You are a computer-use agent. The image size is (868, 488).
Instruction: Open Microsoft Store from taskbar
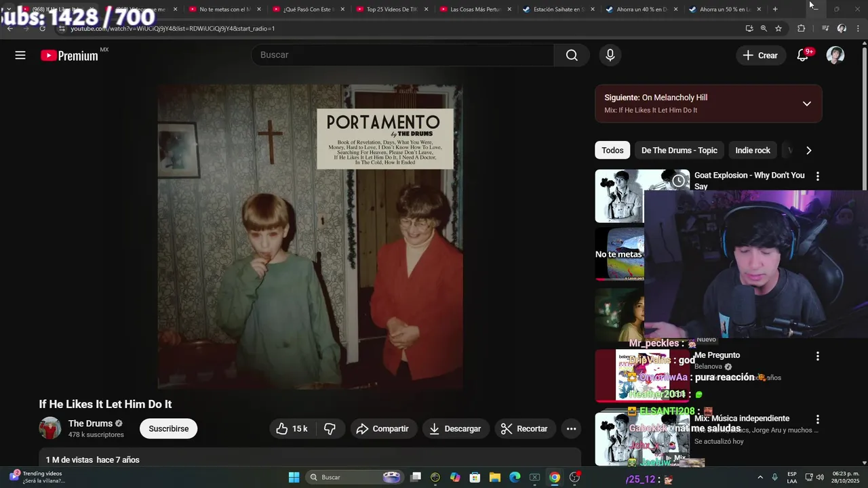coord(475,477)
